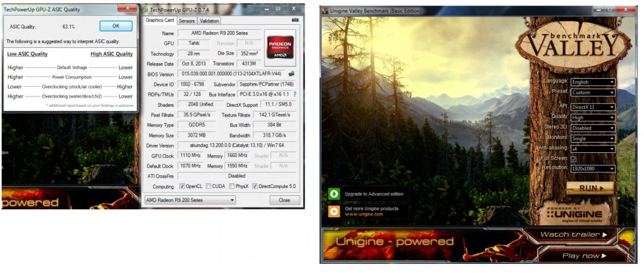Click the Watch trailer button
644x273 pixels.
coord(573,235)
